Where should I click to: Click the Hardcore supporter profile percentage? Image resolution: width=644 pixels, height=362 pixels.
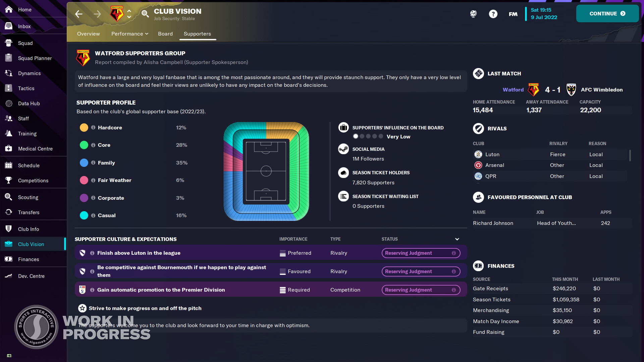coord(180,127)
